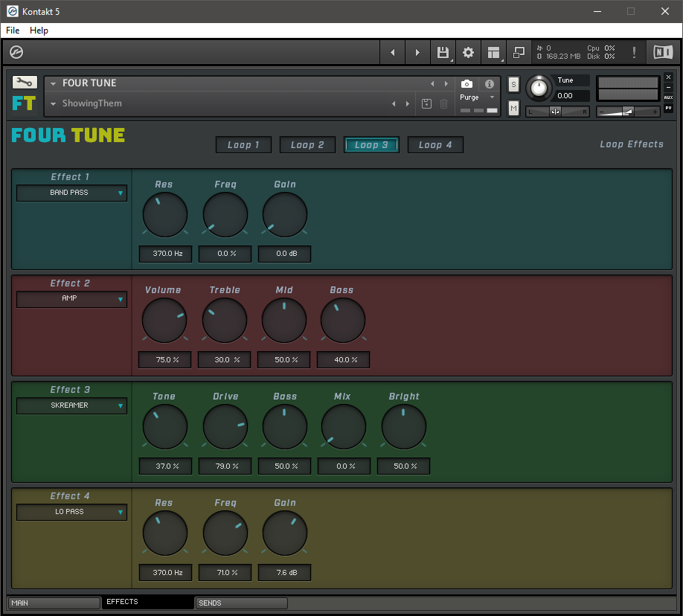The image size is (683, 616).
Task: Mute the FOUR TUNE instrument
Action: (513, 109)
